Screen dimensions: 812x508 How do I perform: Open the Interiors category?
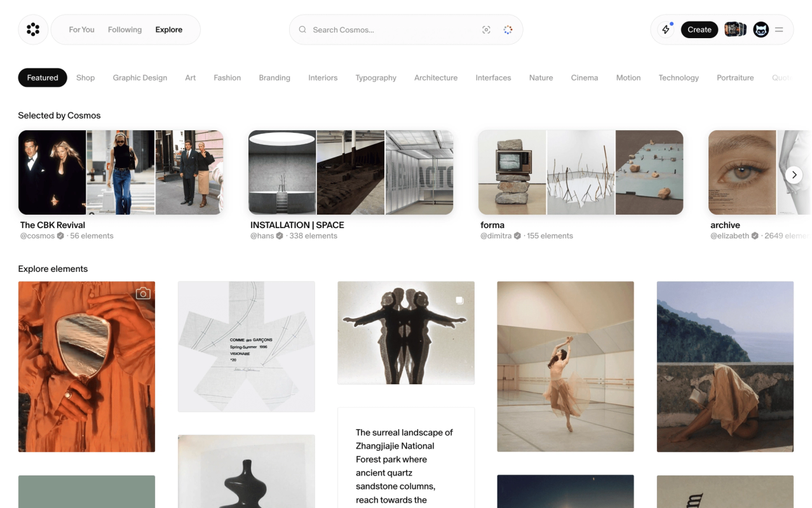click(x=323, y=77)
